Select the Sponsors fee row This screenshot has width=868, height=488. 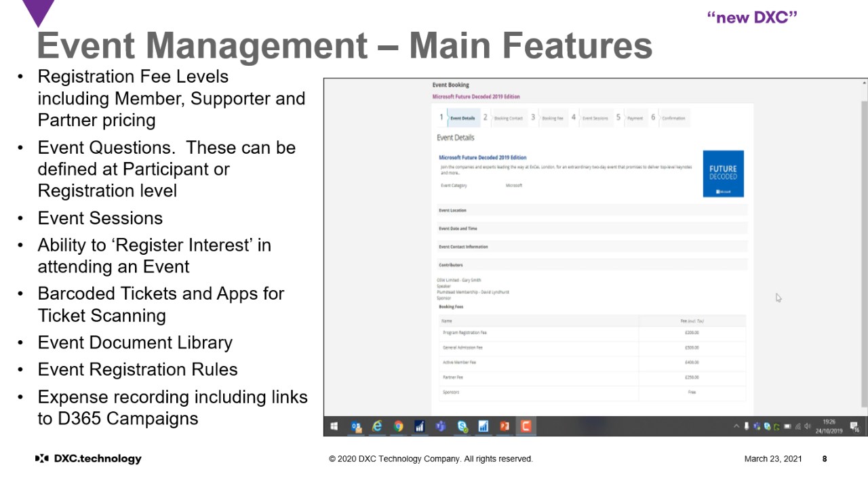[592, 392]
